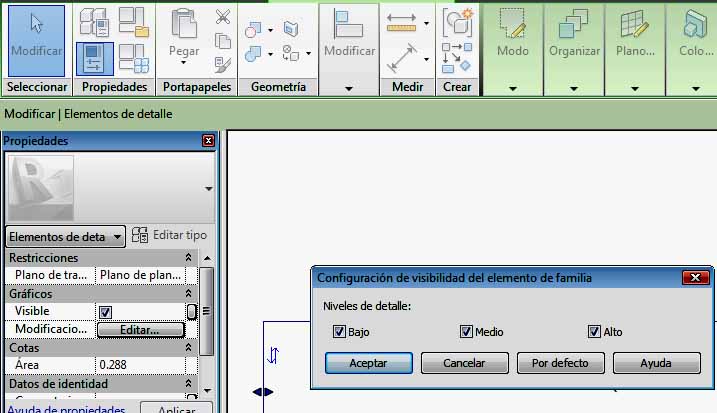Click the Pegar clipboard icon
717x413 pixels.
[184, 24]
